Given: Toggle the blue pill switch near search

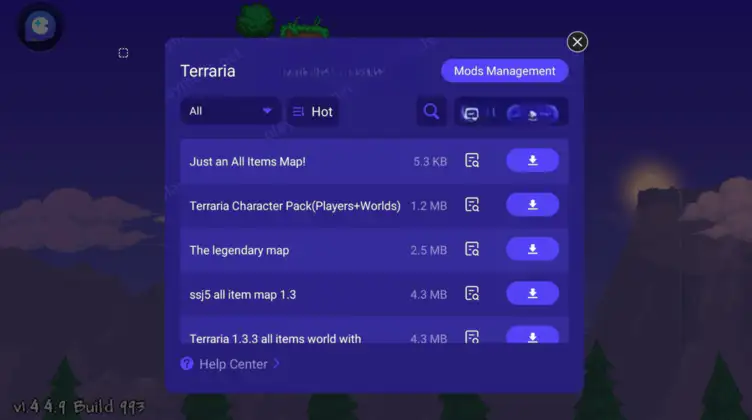Looking at the screenshot, I should pos(532,114).
